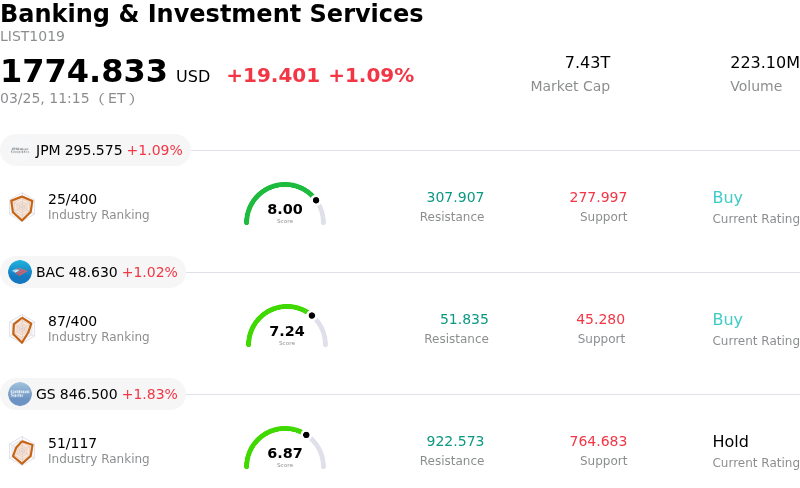The width and height of the screenshot is (800, 488).
Task: Open the JPM 295.575 ticker chip
Action: (96, 150)
